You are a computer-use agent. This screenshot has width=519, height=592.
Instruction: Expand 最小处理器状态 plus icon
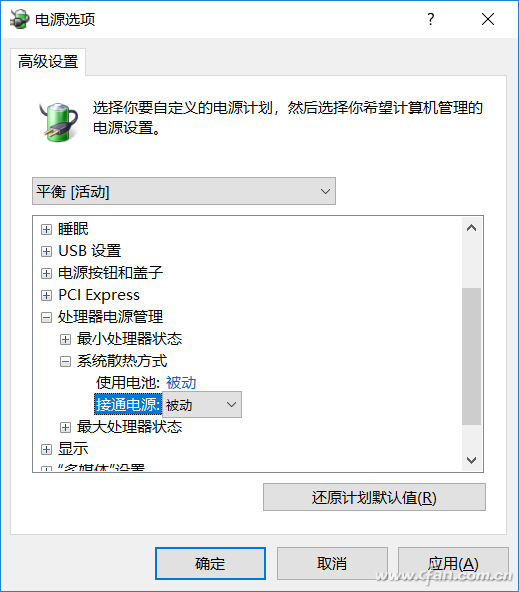coord(65,339)
